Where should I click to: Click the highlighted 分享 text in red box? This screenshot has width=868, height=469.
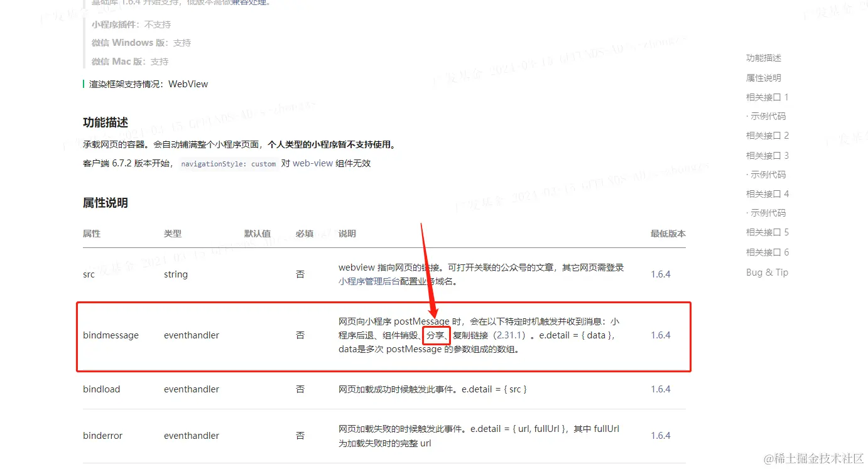[436, 336]
